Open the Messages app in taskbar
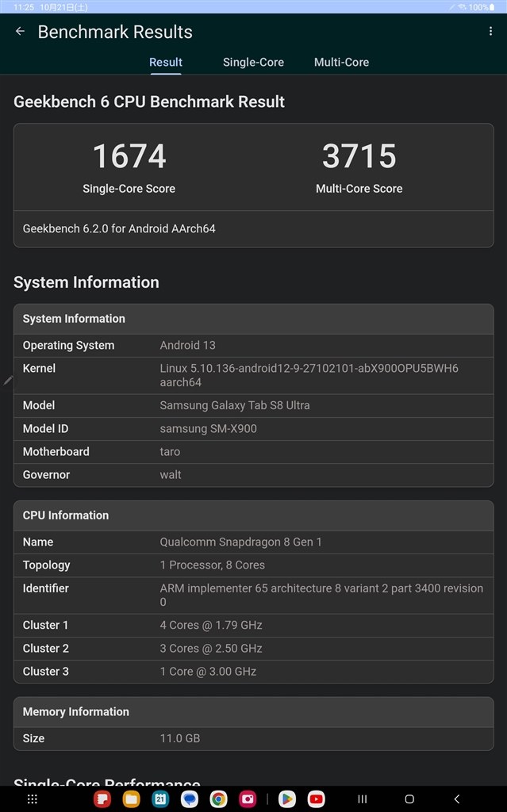This screenshot has width=507, height=812. 190,799
